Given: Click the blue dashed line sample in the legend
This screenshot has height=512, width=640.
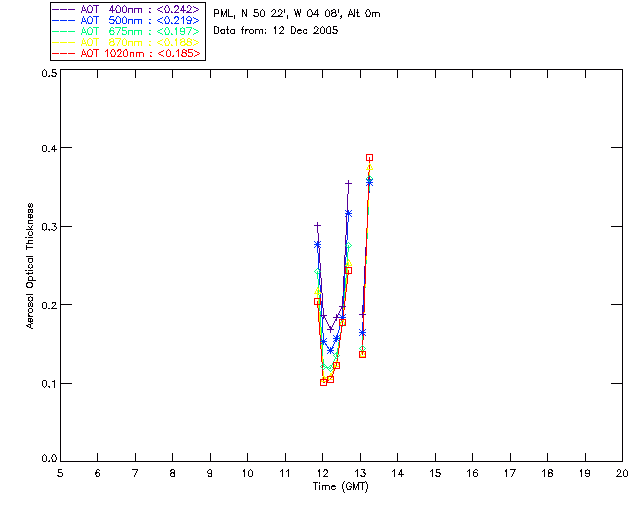Looking at the screenshot, I should [64, 20].
